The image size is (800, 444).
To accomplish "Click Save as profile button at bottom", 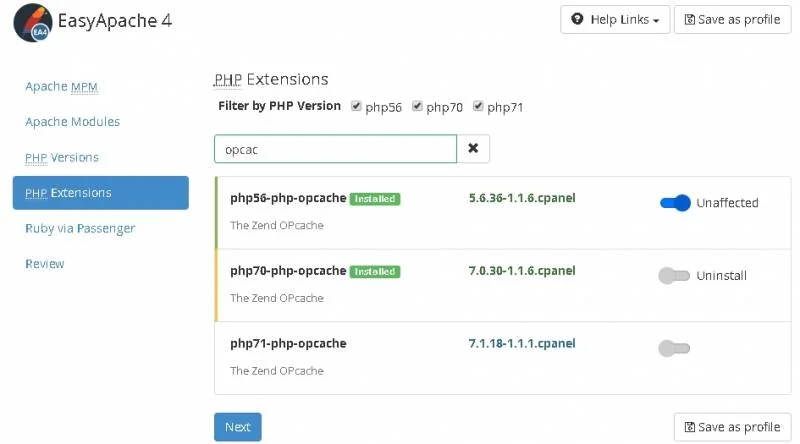I will pyautogui.click(x=733, y=427).
